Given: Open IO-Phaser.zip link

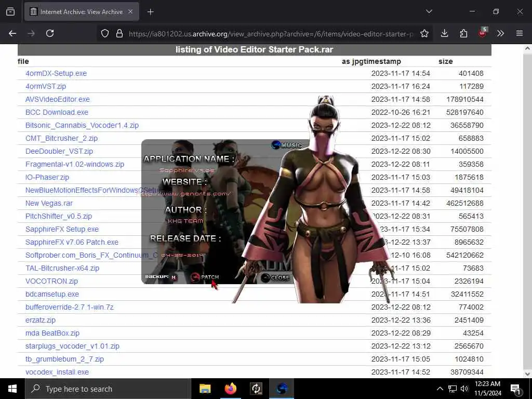Looking at the screenshot, I should click(47, 177).
